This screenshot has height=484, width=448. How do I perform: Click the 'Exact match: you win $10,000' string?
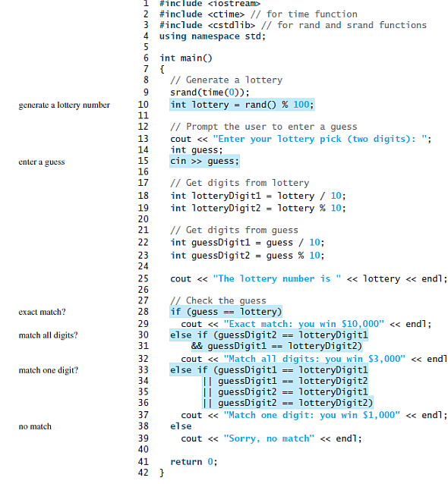click(x=304, y=324)
